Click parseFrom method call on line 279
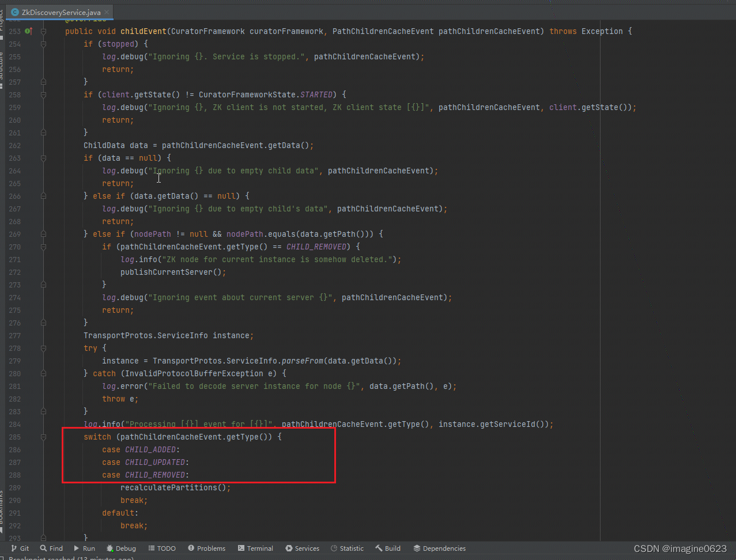This screenshot has width=736, height=560. (x=303, y=361)
